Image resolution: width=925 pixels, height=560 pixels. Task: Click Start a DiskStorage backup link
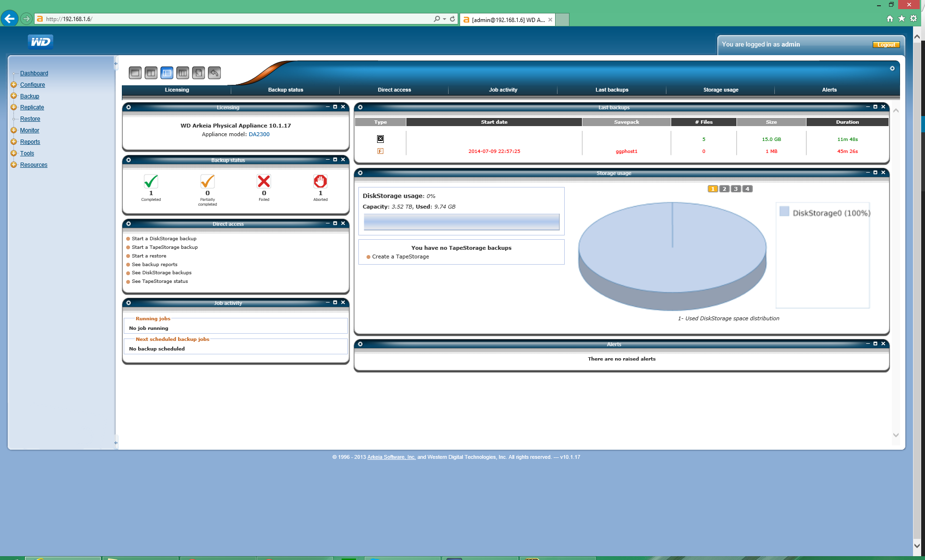click(164, 239)
